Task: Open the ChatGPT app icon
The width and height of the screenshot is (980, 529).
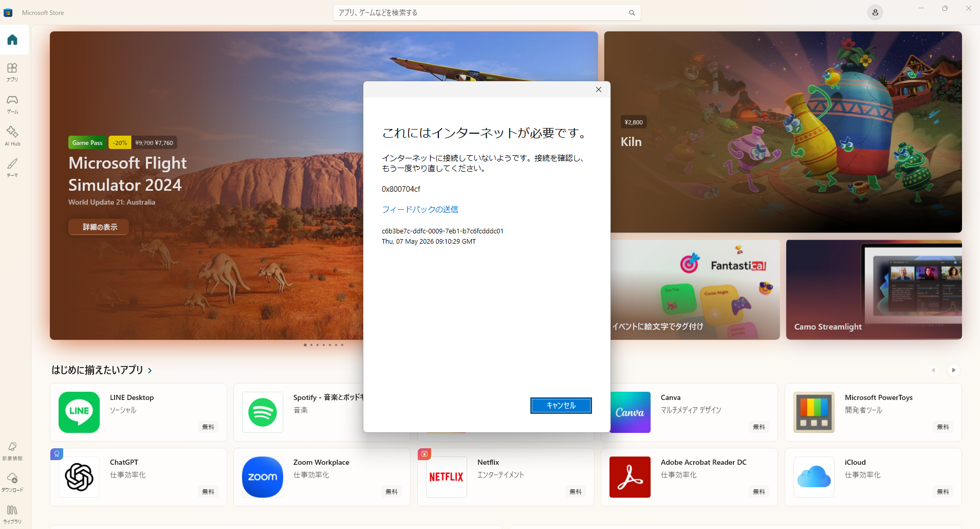Action: (x=79, y=477)
